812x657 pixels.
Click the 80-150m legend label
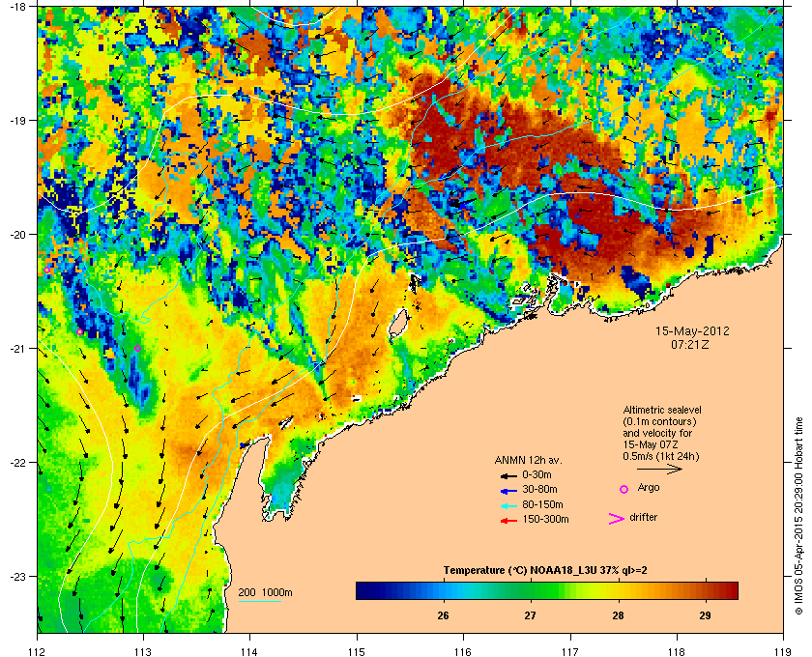pos(542,504)
